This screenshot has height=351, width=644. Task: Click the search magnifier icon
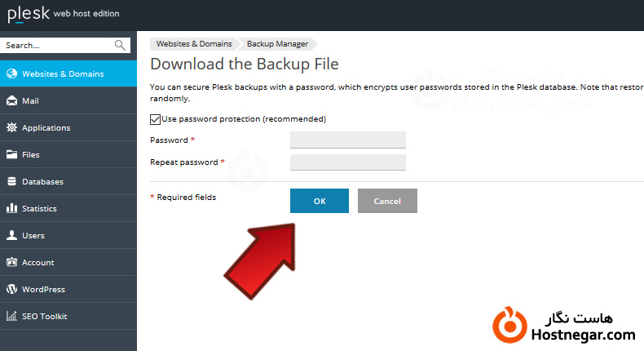pyautogui.click(x=121, y=46)
